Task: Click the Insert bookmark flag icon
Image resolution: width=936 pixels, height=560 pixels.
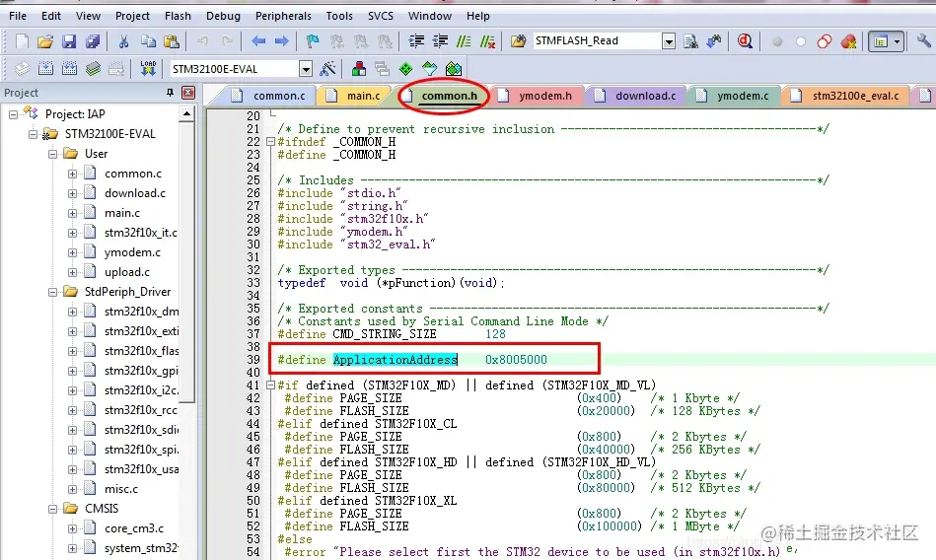Action: pos(312,41)
